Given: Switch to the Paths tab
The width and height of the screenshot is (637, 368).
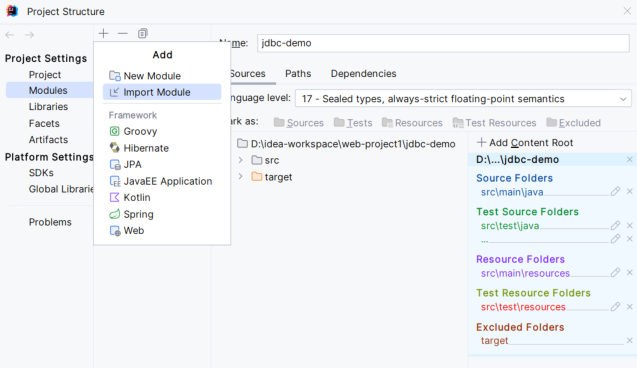Looking at the screenshot, I should coord(298,74).
